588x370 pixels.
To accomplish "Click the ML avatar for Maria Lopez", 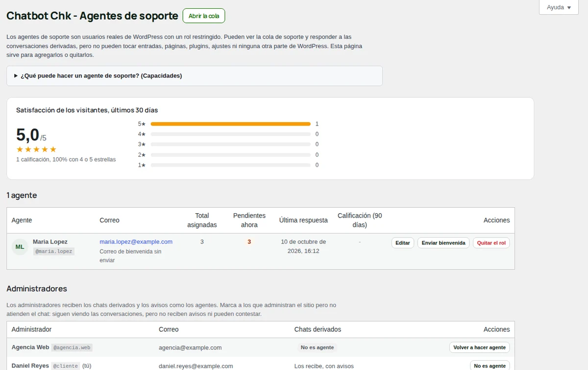I will pos(20,247).
